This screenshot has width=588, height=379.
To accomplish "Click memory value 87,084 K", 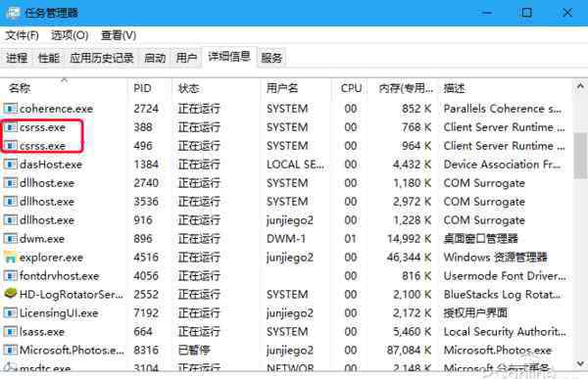I will click(409, 351).
